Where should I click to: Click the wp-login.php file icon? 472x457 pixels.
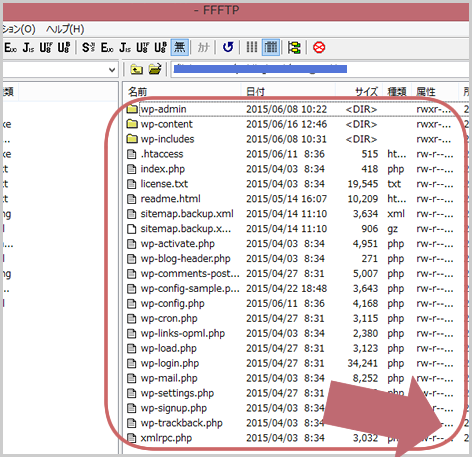tap(132, 363)
